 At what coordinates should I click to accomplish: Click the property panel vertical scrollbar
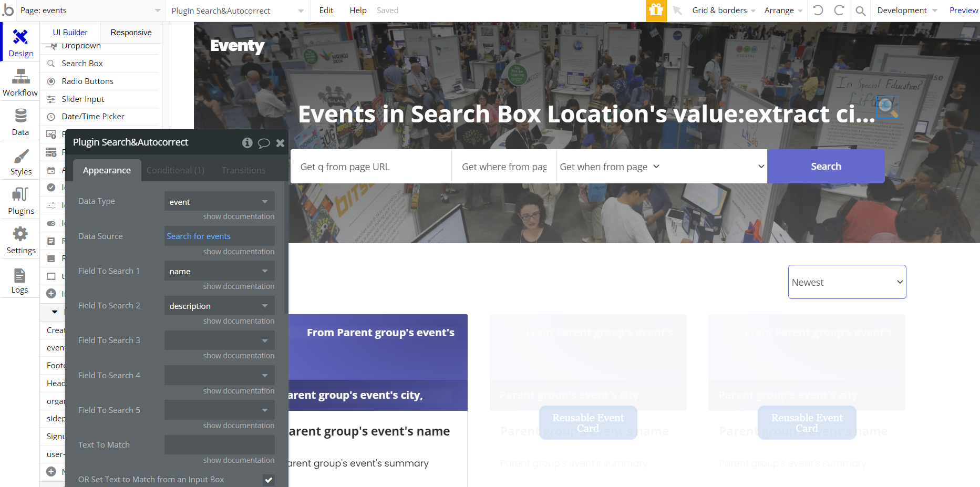click(x=286, y=247)
